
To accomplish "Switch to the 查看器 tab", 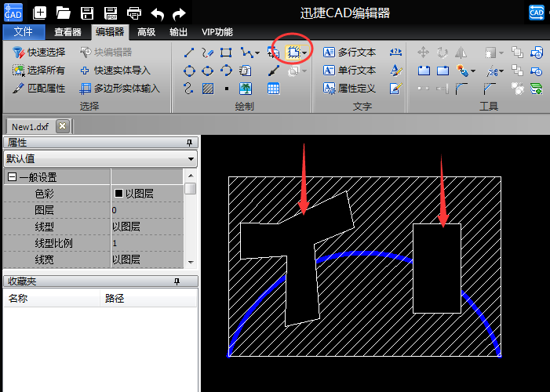I will point(68,32).
